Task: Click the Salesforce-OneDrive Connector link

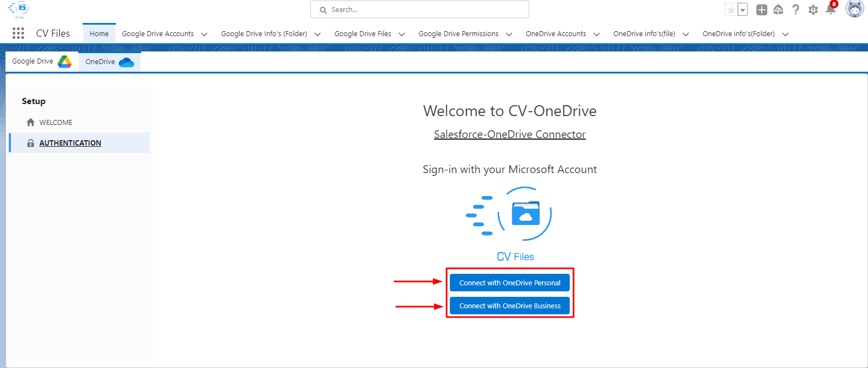Action: pyautogui.click(x=510, y=134)
